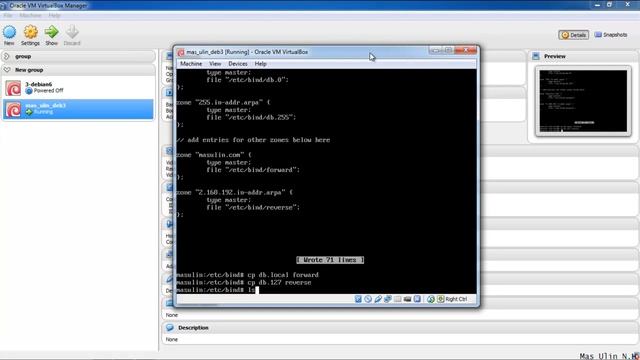Collapse the 'New group' VM group
This screenshot has height=360, width=640.
(7, 70)
